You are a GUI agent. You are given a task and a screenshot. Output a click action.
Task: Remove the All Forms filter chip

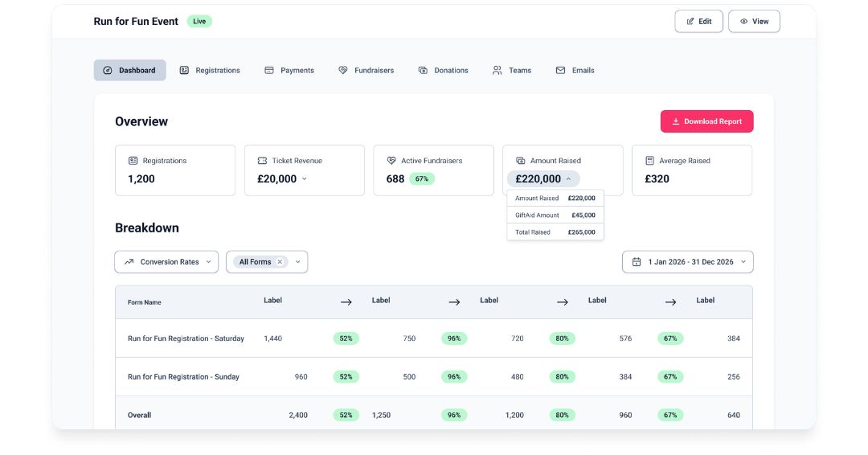[280, 262]
